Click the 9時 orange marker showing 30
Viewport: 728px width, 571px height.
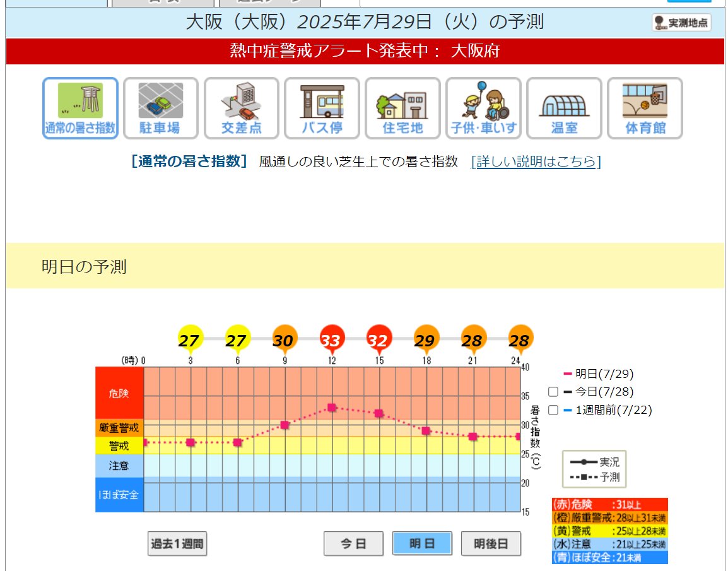coord(283,340)
